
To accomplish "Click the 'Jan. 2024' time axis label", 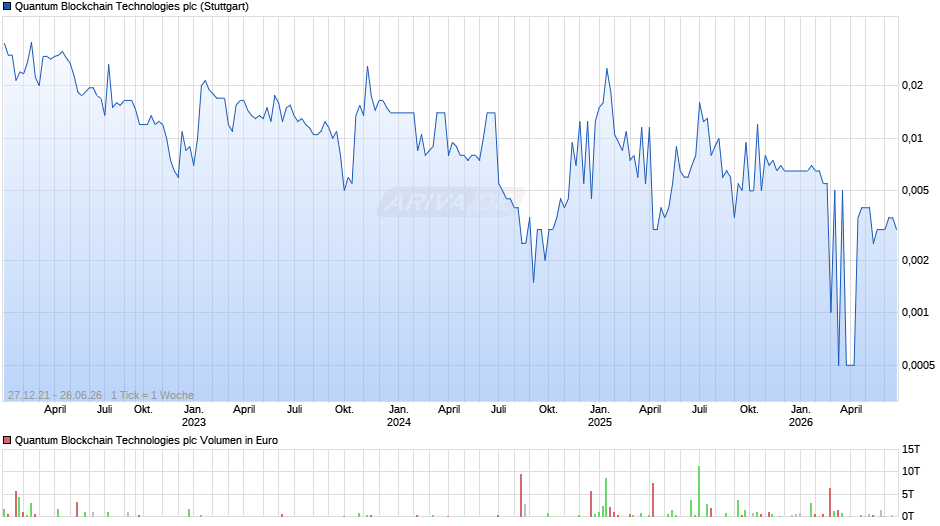I will pyautogui.click(x=399, y=416).
